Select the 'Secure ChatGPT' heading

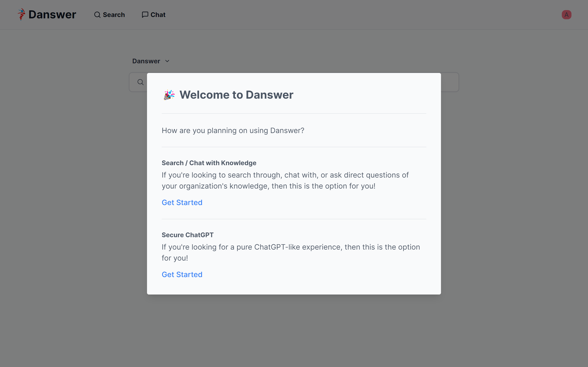(x=188, y=235)
